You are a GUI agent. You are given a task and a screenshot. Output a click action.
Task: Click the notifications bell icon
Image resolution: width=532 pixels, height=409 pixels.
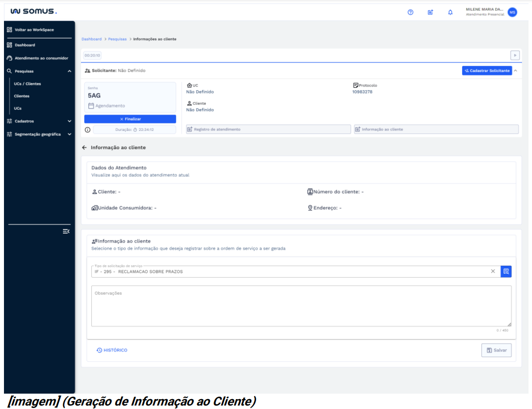click(450, 12)
